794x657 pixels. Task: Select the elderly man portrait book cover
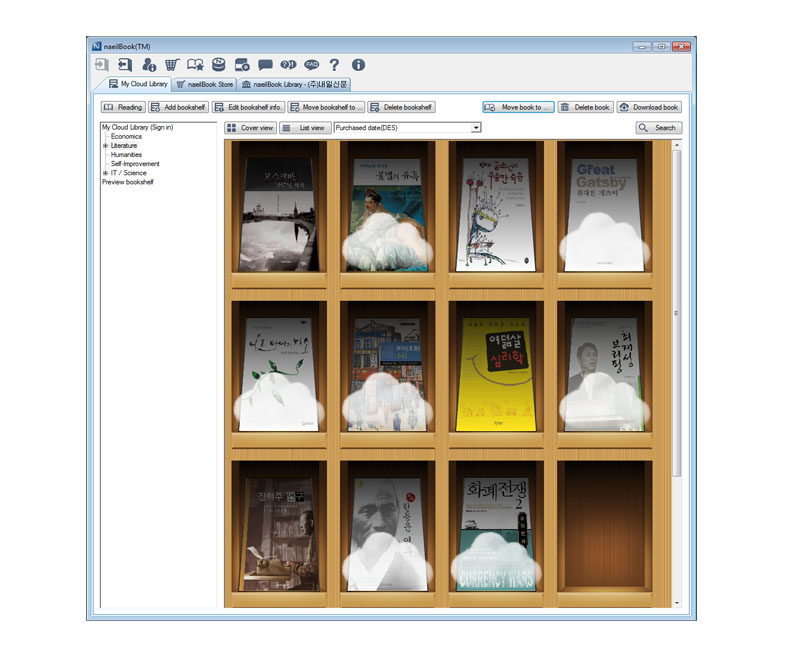(387, 534)
